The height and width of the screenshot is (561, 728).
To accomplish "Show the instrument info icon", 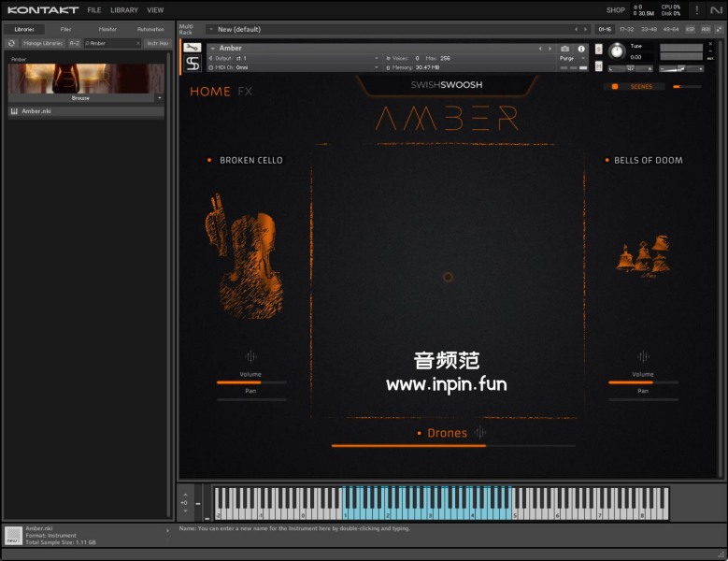I will (x=581, y=49).
